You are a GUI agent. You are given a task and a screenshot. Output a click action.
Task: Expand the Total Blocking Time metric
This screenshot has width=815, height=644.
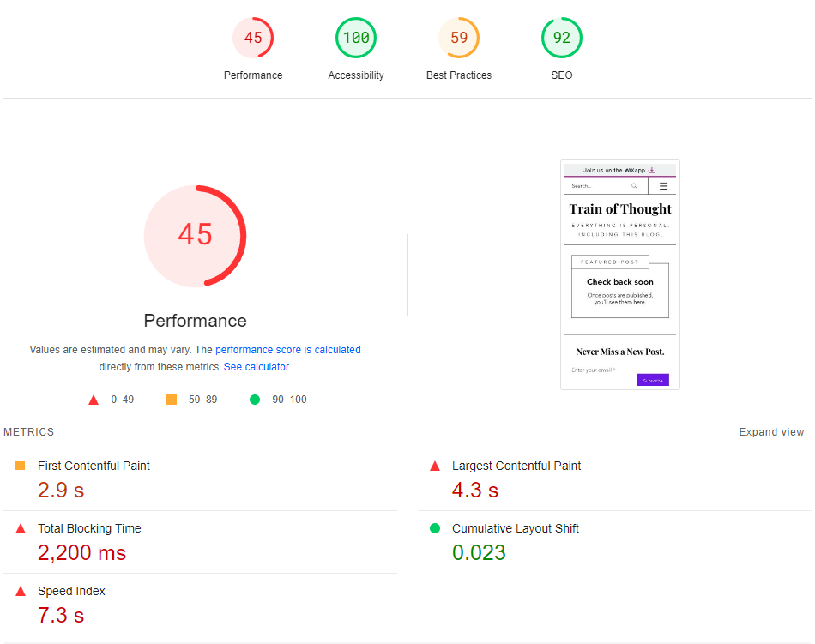[200, 542]
